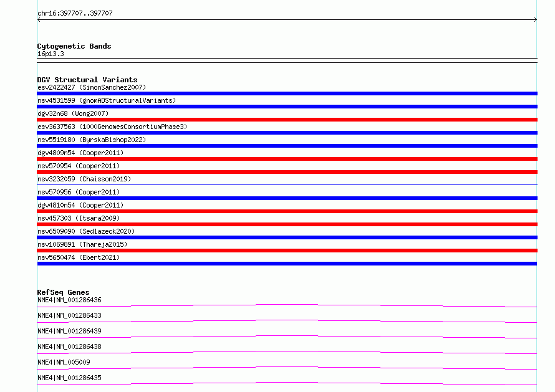Select nsv570956 (Cooper2011) label
The image size is (555, 392).
(x=79, y=192)
